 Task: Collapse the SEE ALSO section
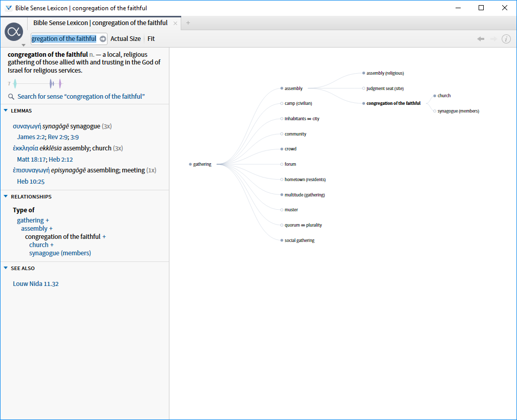(x=6, y=268)
